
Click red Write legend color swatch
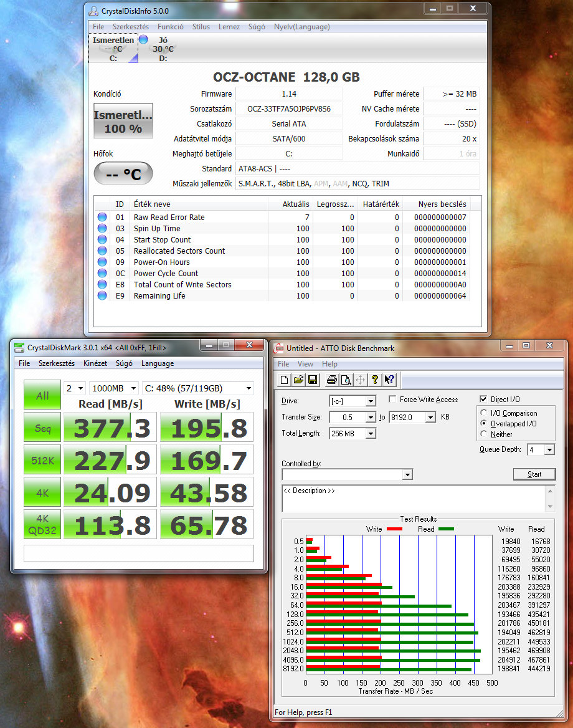point(394,529)
